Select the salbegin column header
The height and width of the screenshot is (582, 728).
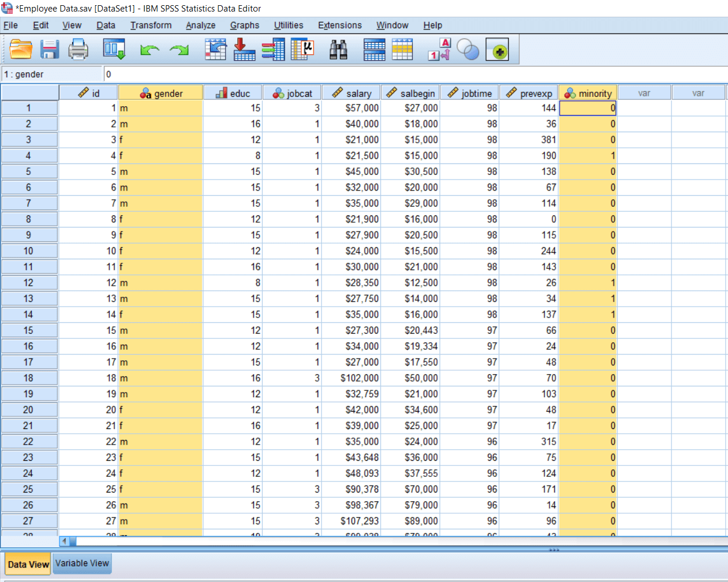click(410, 93)
